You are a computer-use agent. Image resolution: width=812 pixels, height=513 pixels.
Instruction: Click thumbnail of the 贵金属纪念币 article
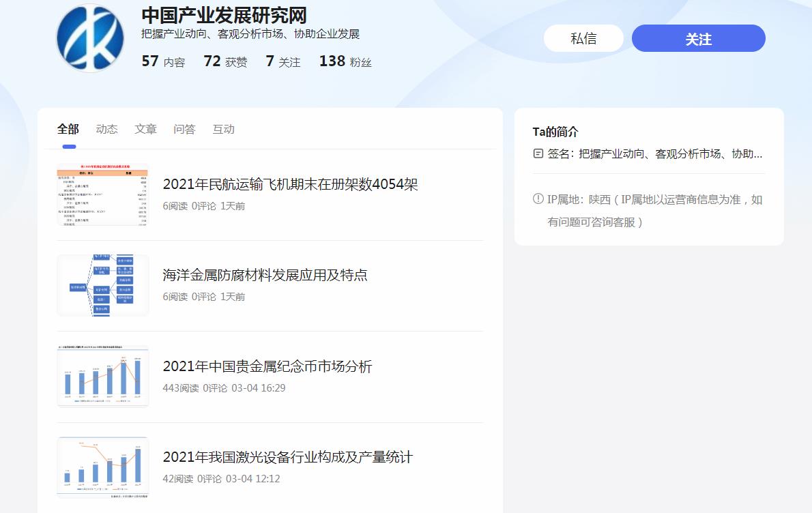102,377
